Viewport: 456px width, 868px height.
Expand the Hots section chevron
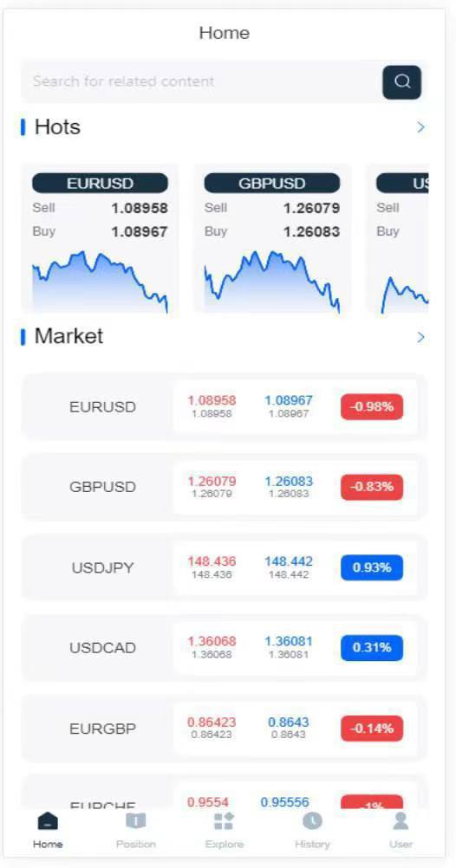421,127
